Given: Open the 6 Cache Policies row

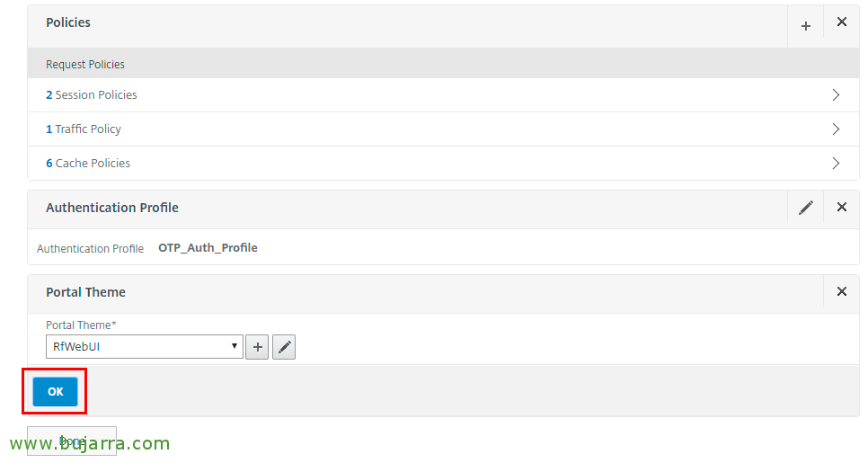Looking at the screenshot, I should pyautogui.click(x=443, y=164).
